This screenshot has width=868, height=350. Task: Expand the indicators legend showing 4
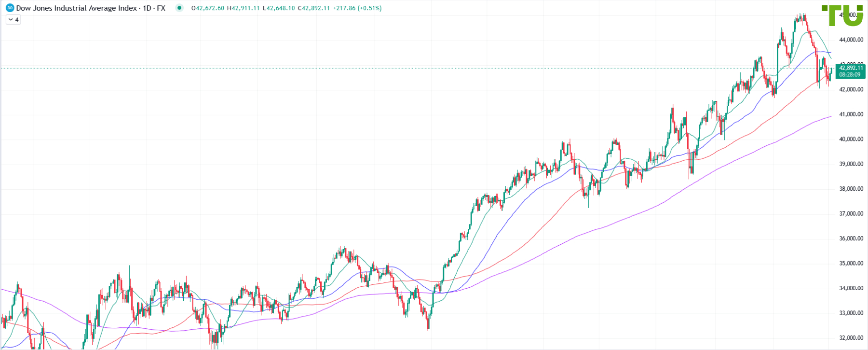tap(14, 20)
